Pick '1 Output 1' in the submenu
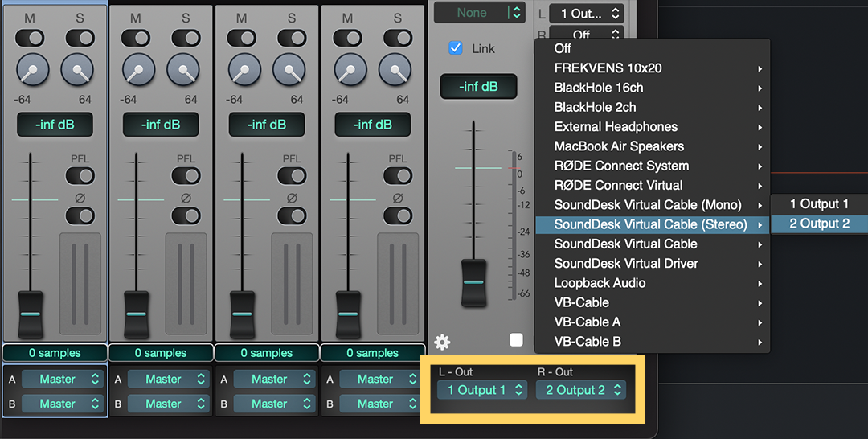 [819, 203]
